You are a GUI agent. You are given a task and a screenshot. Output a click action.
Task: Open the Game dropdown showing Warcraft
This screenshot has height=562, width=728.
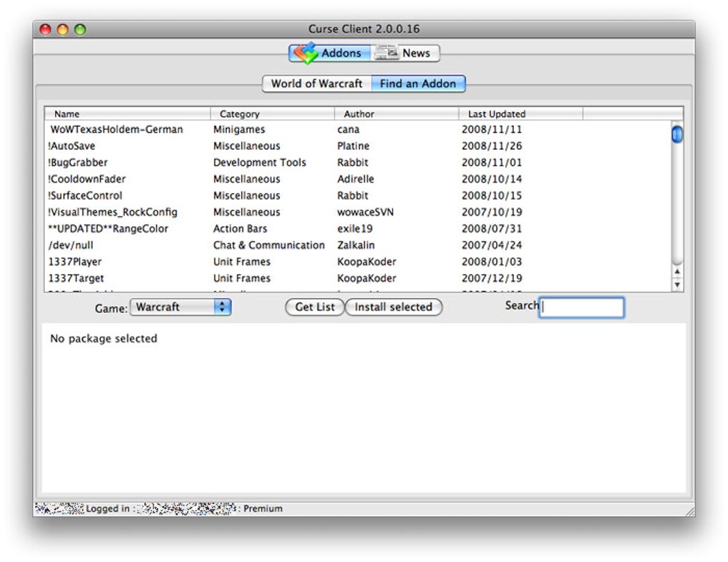181,307
